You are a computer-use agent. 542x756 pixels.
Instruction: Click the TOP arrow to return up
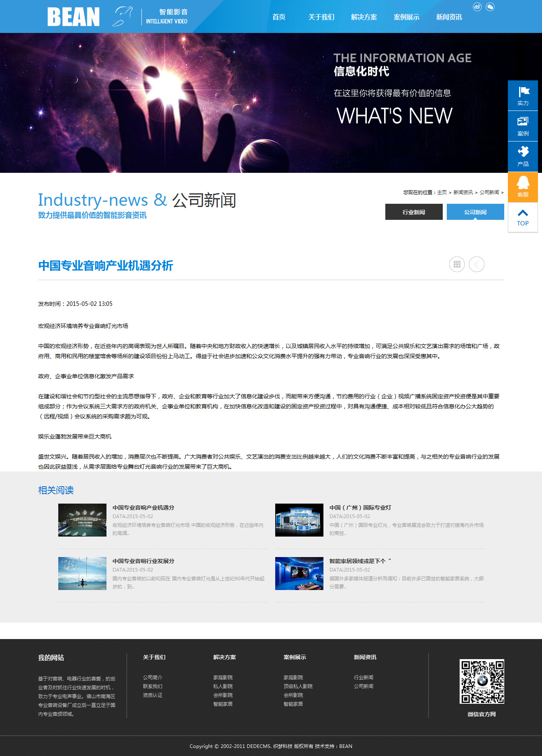point(523,217)
